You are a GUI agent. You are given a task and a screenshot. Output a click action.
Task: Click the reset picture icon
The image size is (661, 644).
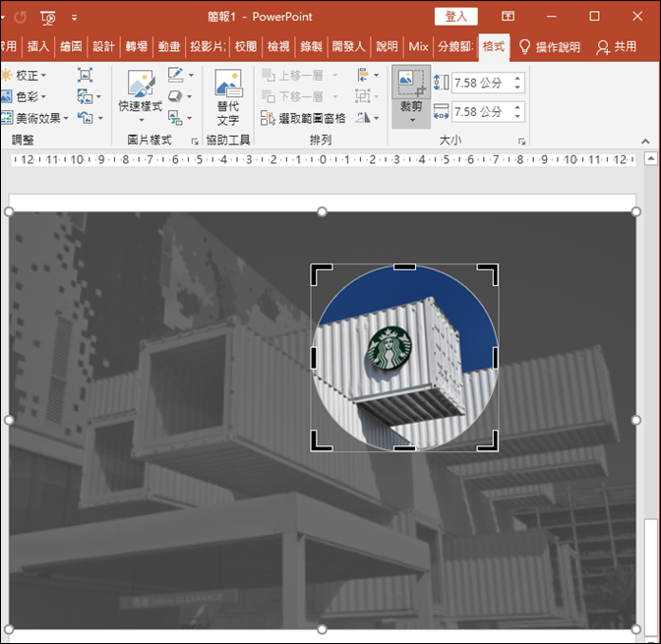[x=86, y=118]
